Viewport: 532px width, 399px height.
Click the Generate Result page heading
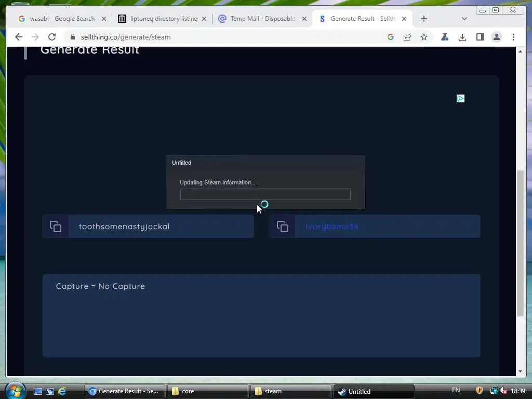click(x=90, y=49)
